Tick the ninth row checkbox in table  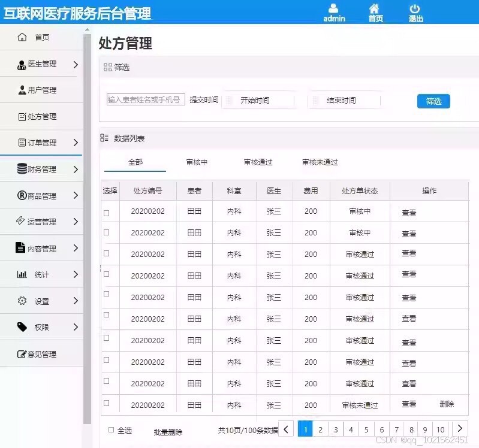[x=106, y=381]
